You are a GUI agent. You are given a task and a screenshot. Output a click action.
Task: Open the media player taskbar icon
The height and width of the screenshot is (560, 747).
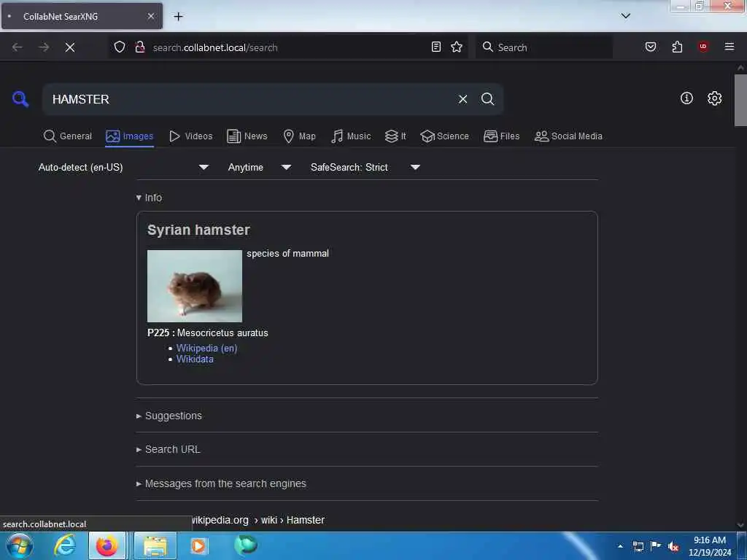click(x=198, y=545)
